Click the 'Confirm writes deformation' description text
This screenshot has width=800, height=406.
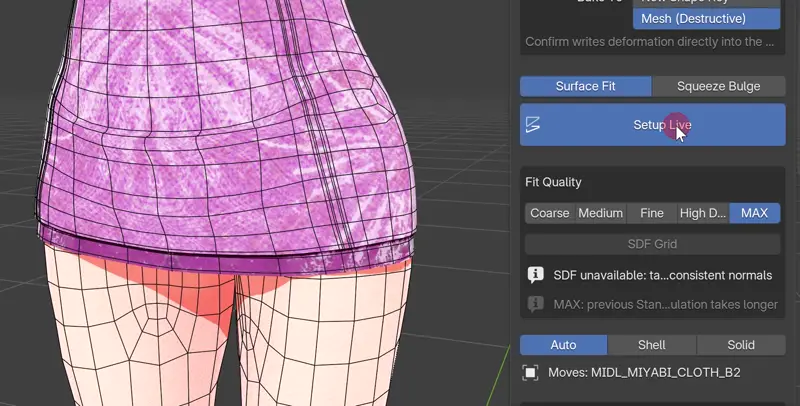click(x=649, y=42)
